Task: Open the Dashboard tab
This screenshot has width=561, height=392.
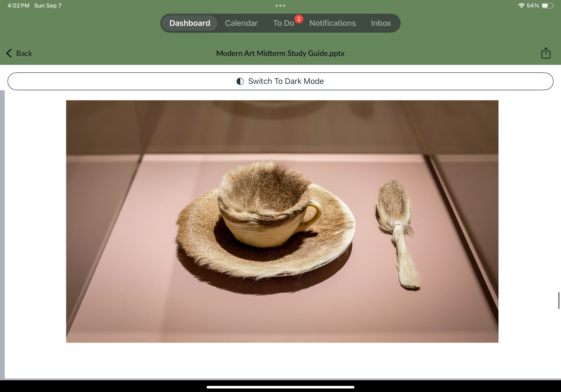Action: click(x=190, y=23)
